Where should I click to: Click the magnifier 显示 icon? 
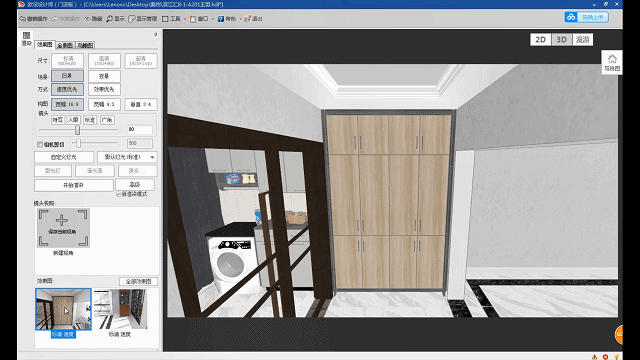[x=109, y=19]
